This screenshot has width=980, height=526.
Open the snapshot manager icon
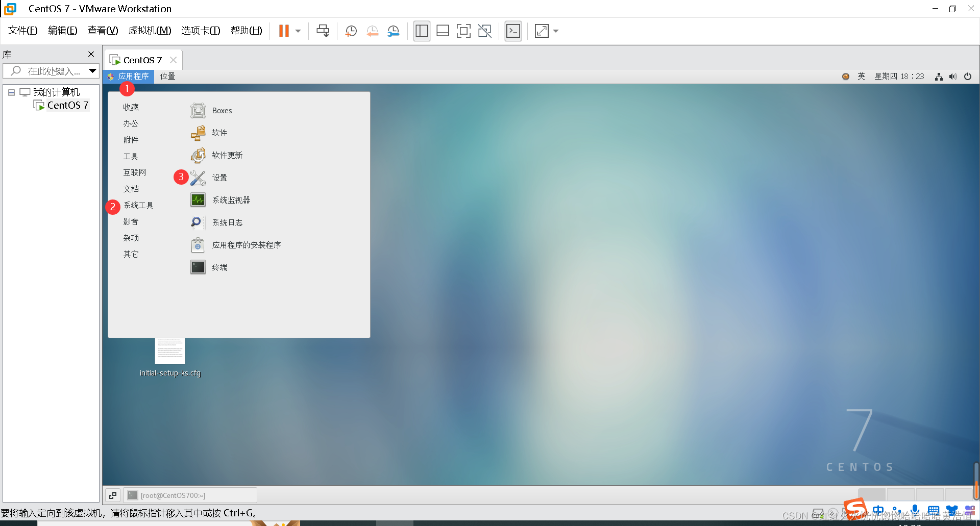point(393,31)
